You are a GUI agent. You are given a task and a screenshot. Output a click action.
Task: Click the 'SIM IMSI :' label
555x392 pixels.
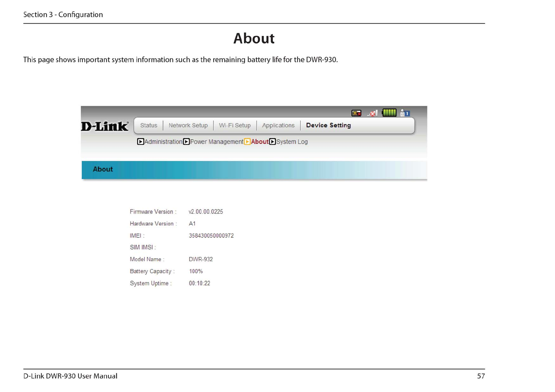click(x=143, y=247)
